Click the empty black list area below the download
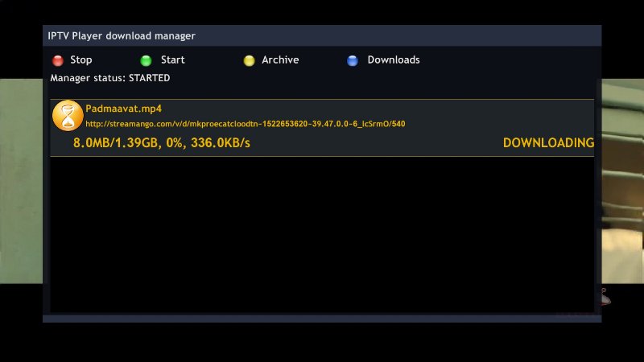 [322, 233]
